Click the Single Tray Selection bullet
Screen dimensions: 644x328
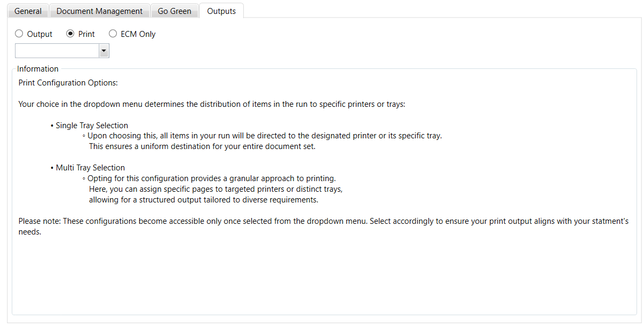point(91,126)
